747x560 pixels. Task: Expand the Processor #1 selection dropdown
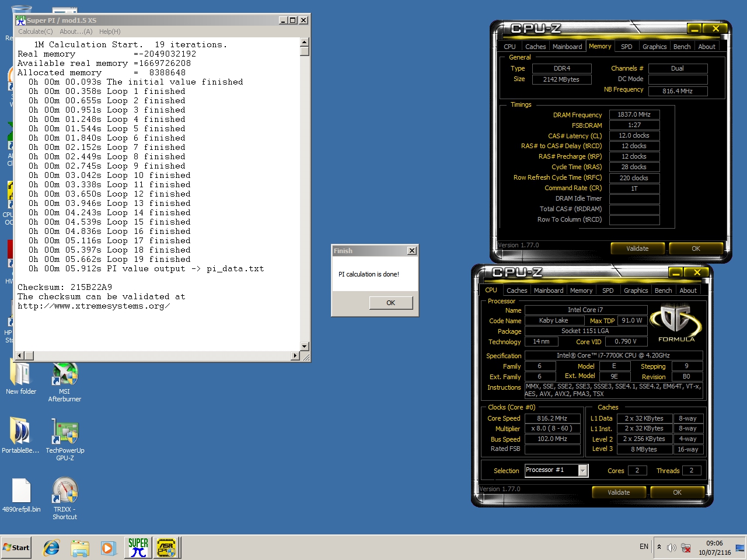coord(582,470)
